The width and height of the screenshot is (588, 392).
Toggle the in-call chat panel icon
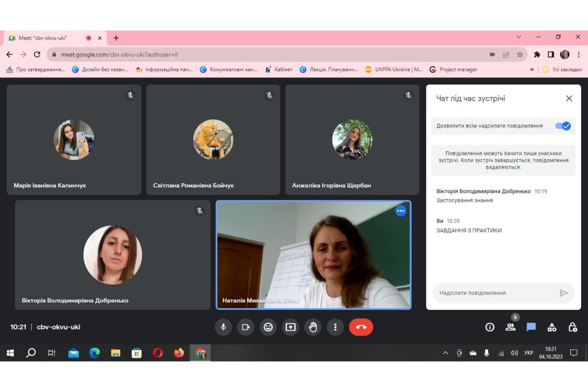click(x=531, y=327)
